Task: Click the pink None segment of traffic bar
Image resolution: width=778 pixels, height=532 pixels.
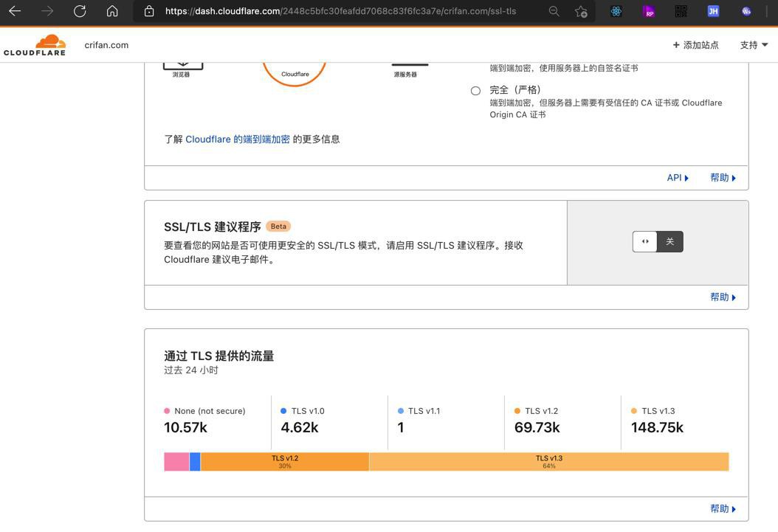Action: pyautogui.click(x=176, y=462)
